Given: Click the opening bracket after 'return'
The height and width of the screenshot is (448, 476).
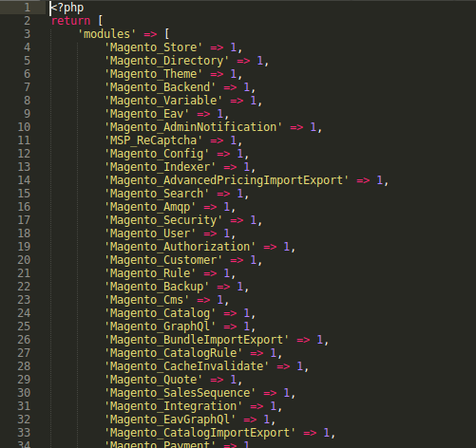Looking at the screenshot, I should point(101,21).
